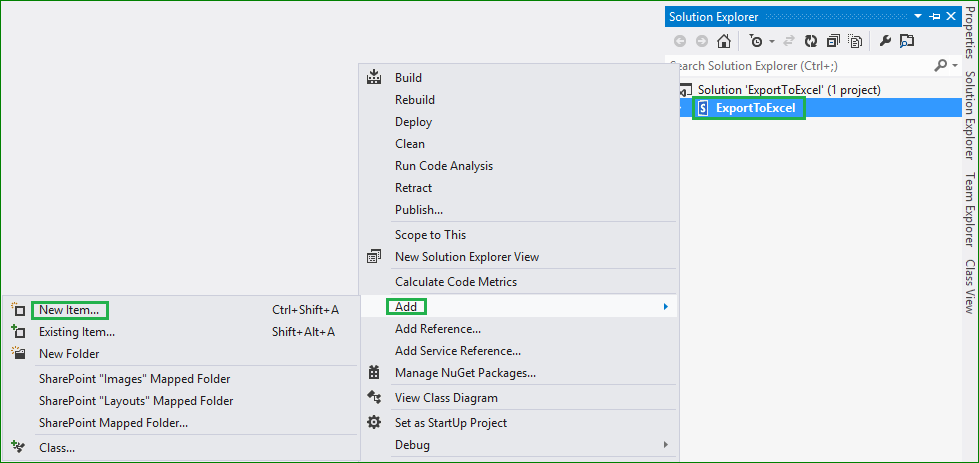Toggle auto-hide pin for Solution Explorer

tap(935, 17)
